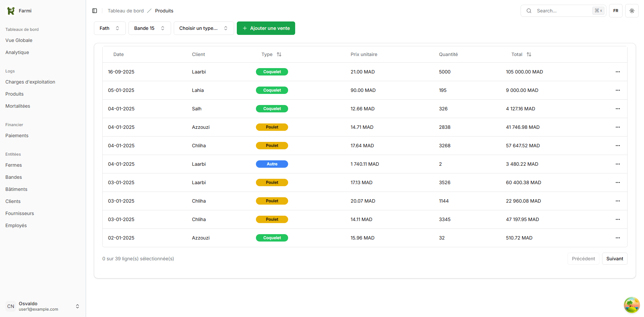Open row actions for Lahia sale
The image size is (644, 317).
click(618, 90)
